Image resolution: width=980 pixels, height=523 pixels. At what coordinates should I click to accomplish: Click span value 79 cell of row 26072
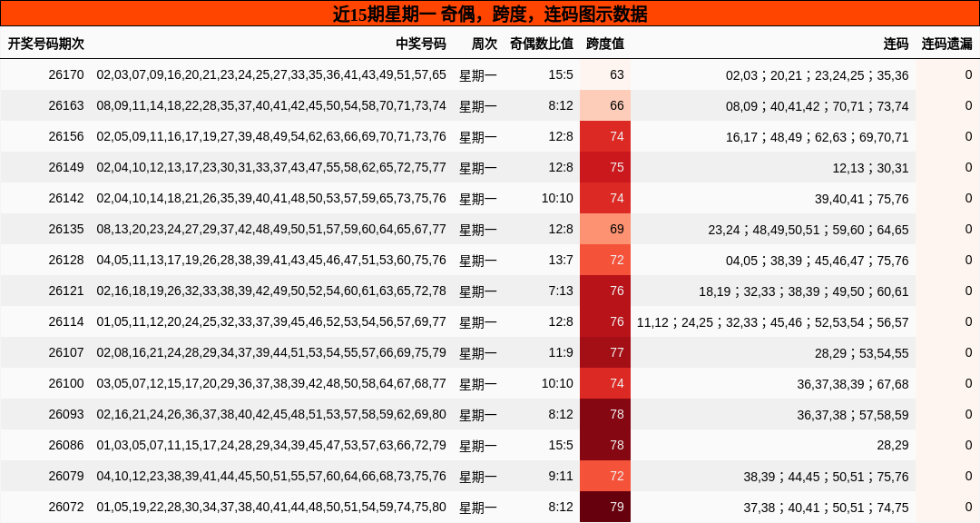tap(605, 507)
